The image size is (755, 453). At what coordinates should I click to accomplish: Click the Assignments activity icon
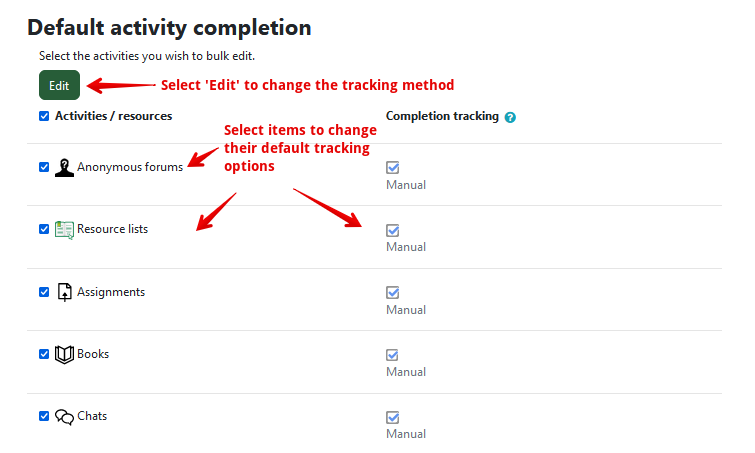65,292
